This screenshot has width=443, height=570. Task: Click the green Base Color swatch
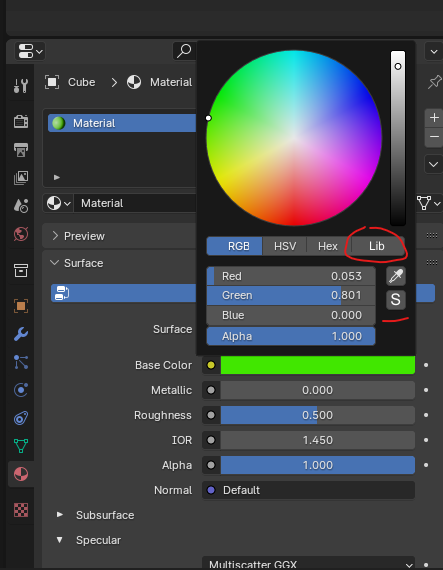coord(318,365)
